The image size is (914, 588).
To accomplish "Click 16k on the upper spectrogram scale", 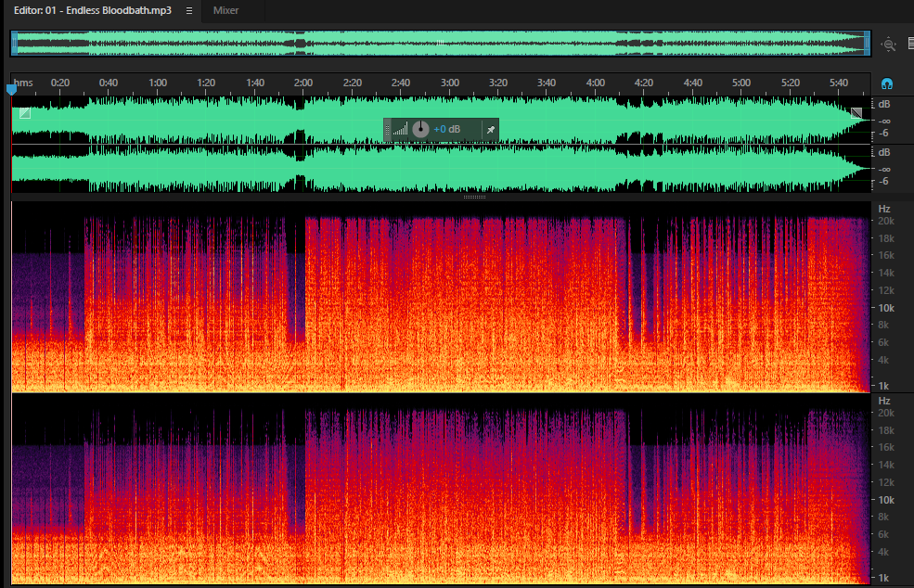I will tap(886, 255).
